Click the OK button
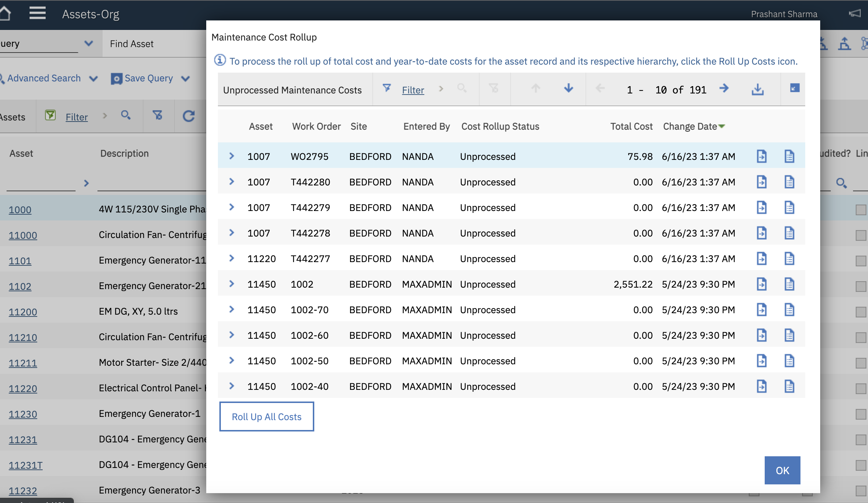Viewport: 868px width, 503px height. point(782,470)
